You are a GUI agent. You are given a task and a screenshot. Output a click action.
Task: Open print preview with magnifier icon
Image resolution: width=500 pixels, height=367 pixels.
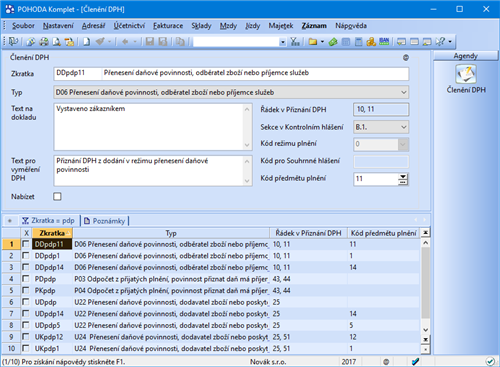pyautogui.click(x=57, y=42)
